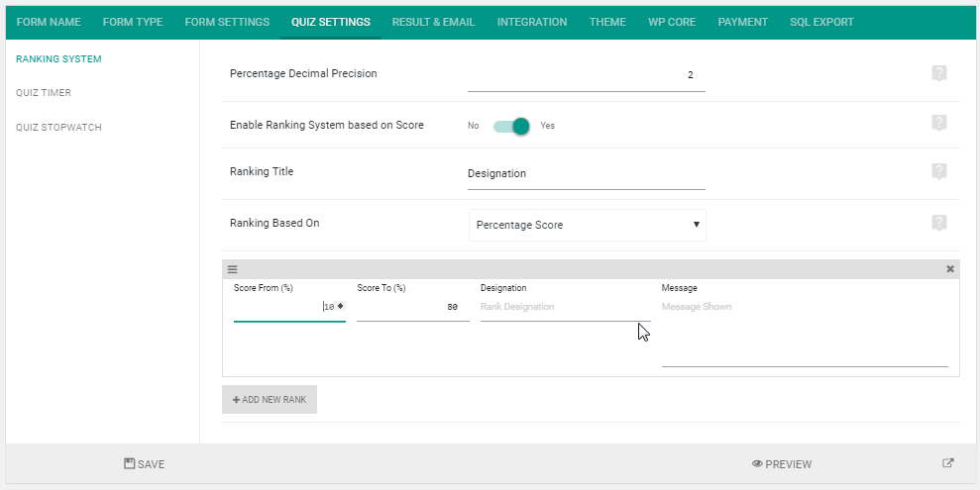Click the Score To (%) field

click(x=413, y=307)
